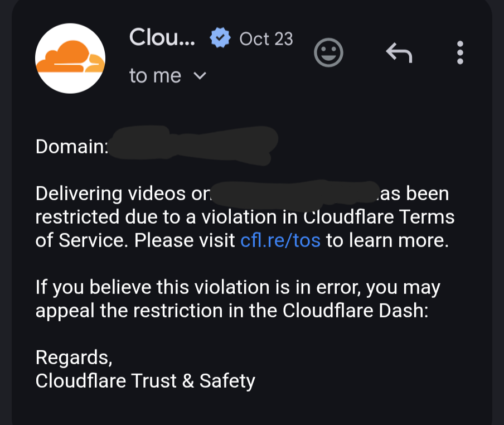The width and height of the screenshot is (504, 425).
Task: Click the Oct 23 date label
Action: [265, 38]
